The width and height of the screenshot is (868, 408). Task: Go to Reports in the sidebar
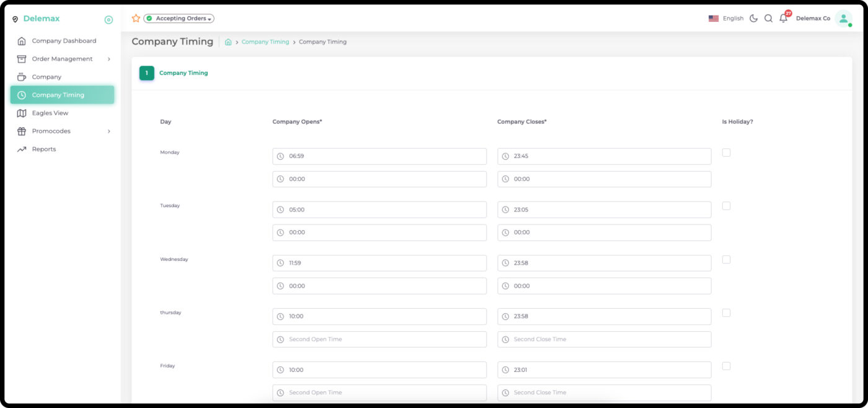click(x=44, y=149)
